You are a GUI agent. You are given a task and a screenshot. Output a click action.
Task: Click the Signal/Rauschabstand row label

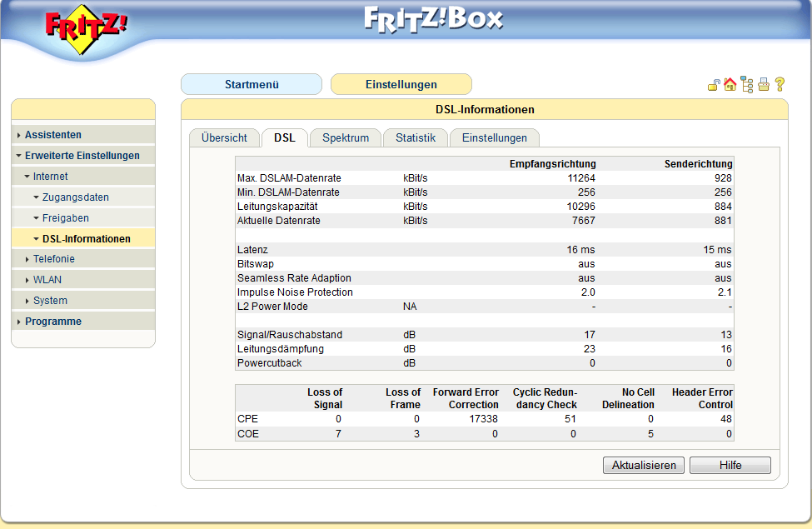tap(290, 334)
